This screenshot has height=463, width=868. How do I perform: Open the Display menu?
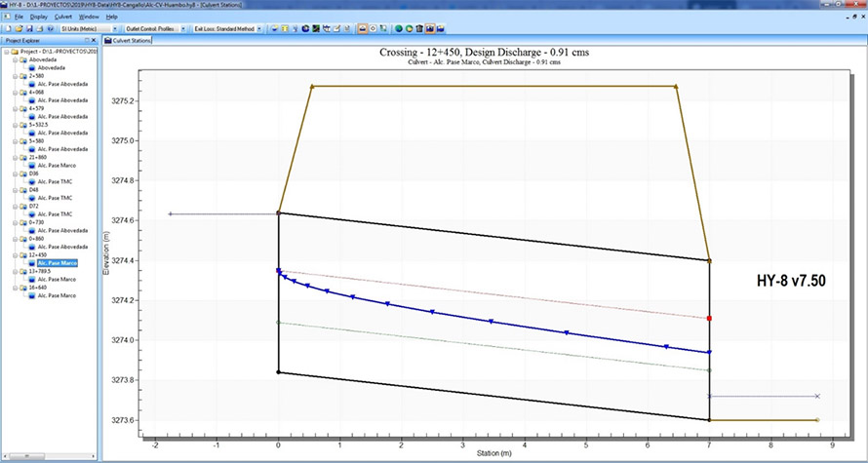(x=38, y=17)
